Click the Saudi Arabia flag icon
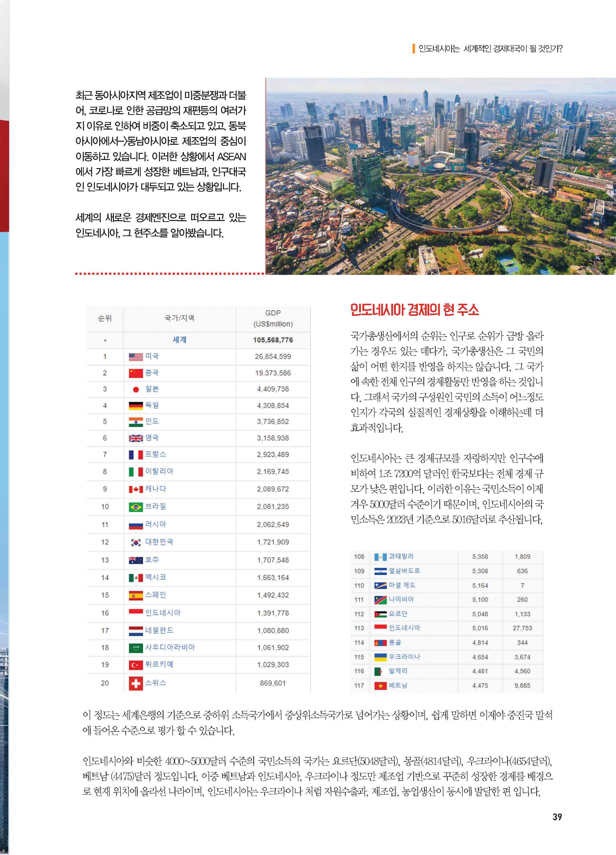Image resolution: width=616 pixels, height=855 pixels. pos(136,648)
